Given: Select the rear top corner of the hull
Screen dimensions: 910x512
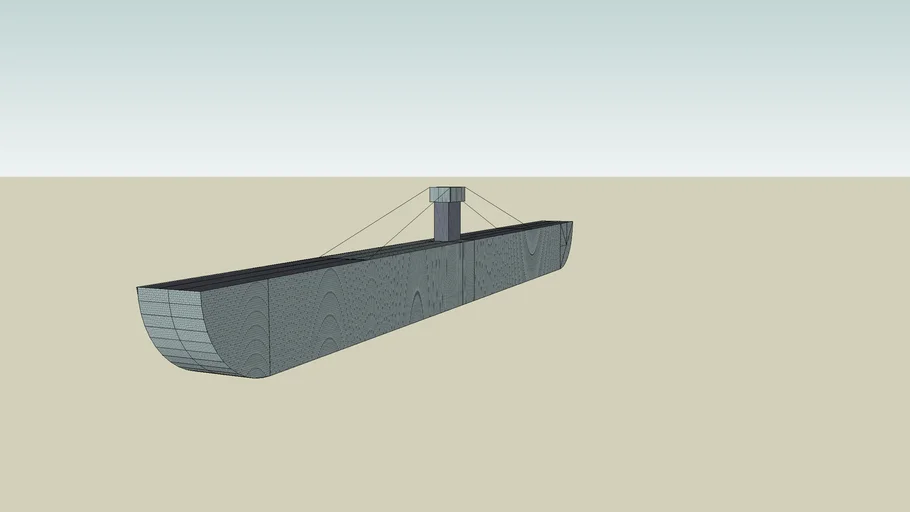Looking at the screenshot, I should 571,222.
